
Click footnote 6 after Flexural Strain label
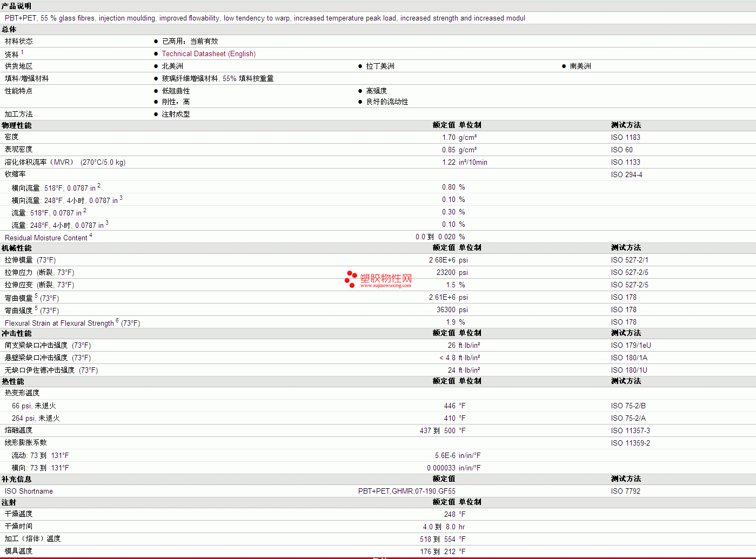(117, 321)
